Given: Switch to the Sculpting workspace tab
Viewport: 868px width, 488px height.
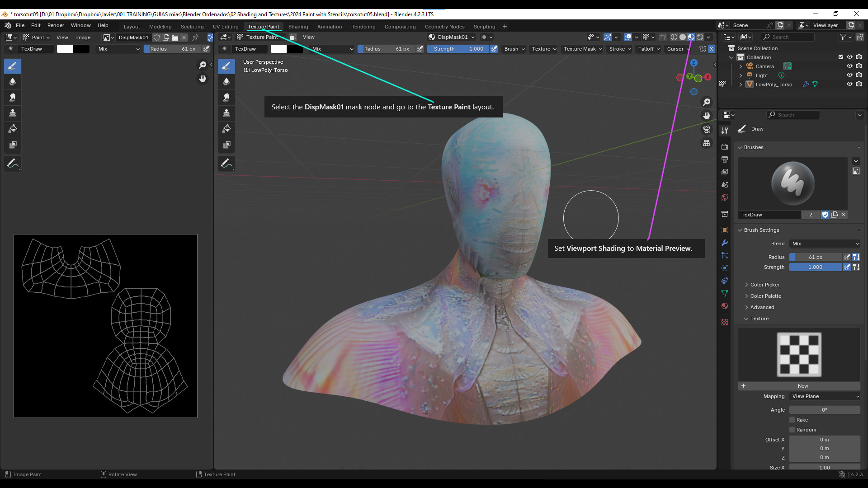Looking at the screenshot, I should (192, 27).
